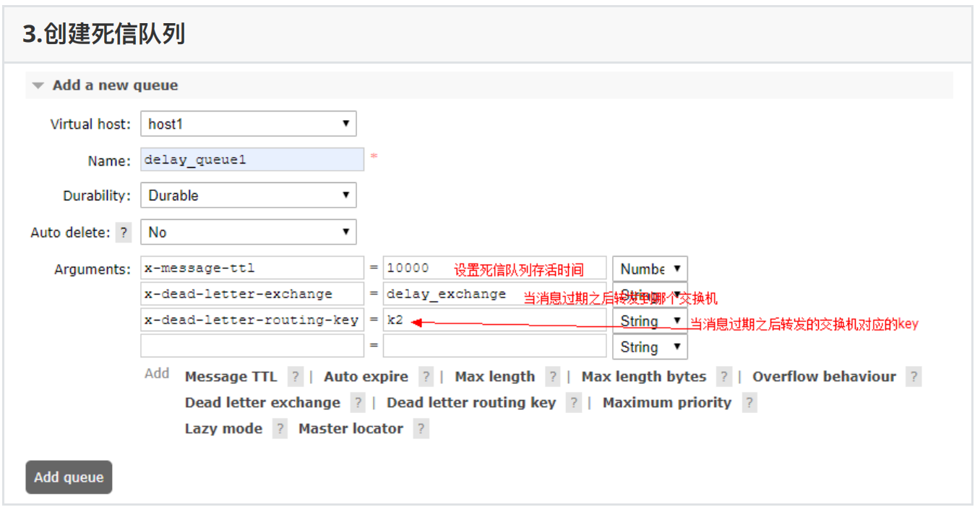Click help icon beside Max length bytes

click(x=724, y=377)
